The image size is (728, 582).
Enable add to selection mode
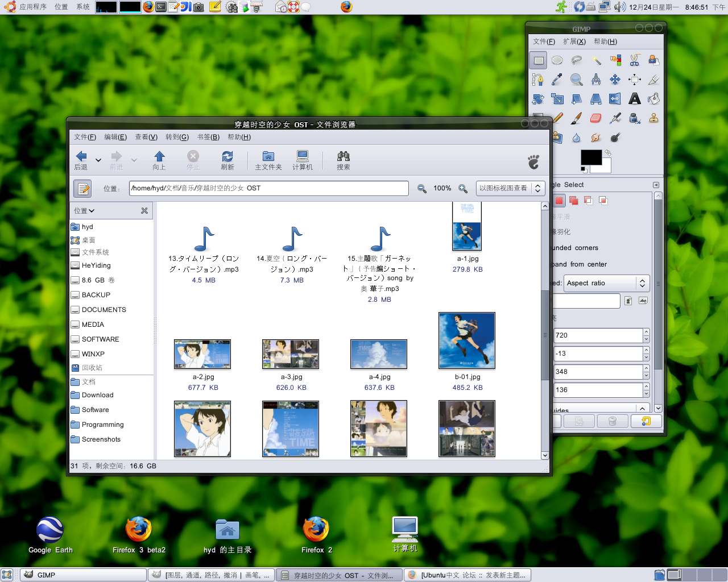[x=574, y=201]
